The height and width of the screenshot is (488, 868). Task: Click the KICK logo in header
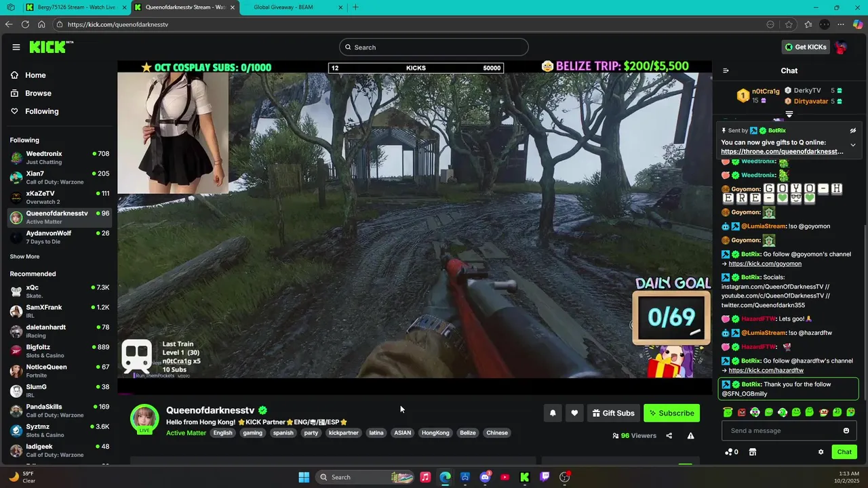click(x=51, y=47)
